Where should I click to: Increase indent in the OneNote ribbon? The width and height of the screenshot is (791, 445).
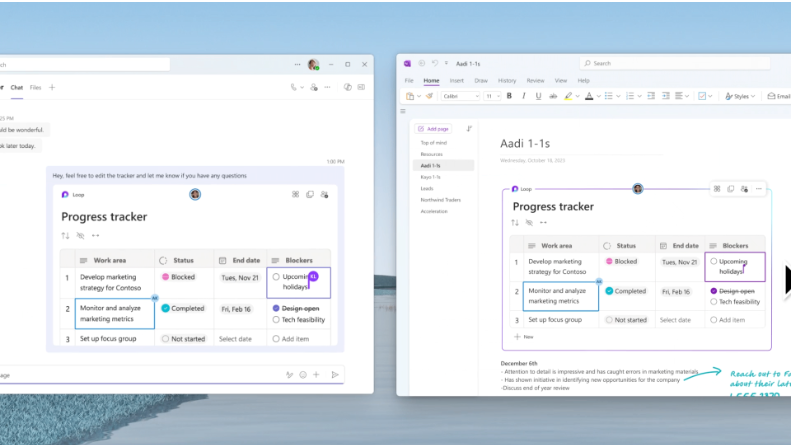click(x=665, y=96)
